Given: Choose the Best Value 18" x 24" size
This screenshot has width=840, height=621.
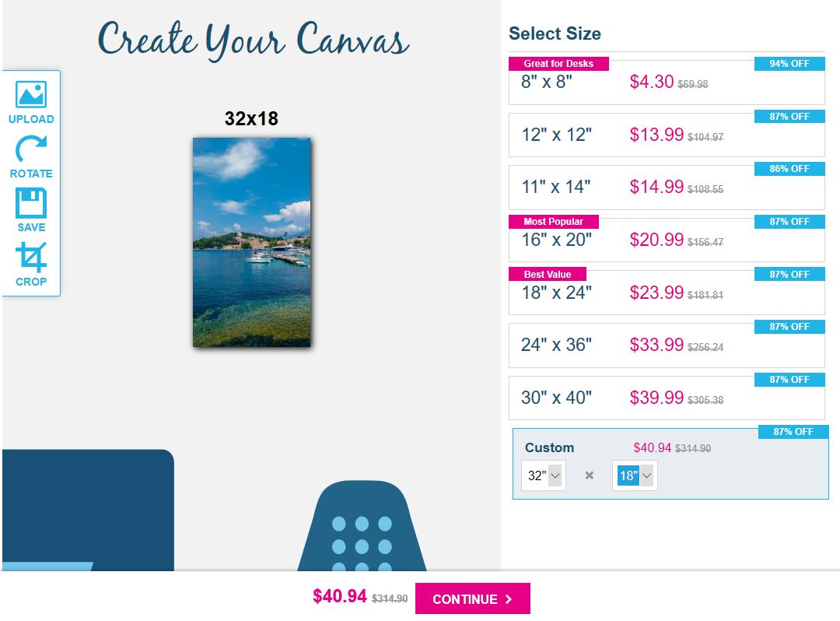Looking at the screenshot, I should coord(667,293).
